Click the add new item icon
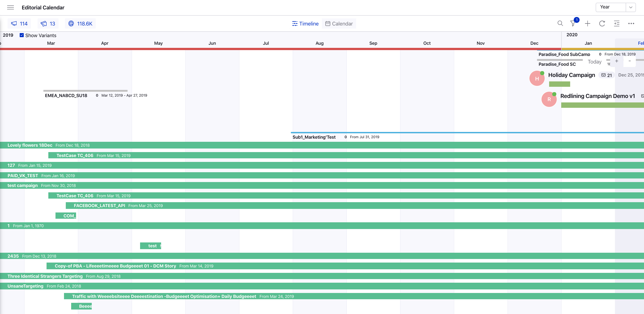Image resolution: width=644 pixels, height=314 pixels. pyautogui.click(x=587, y=23)
